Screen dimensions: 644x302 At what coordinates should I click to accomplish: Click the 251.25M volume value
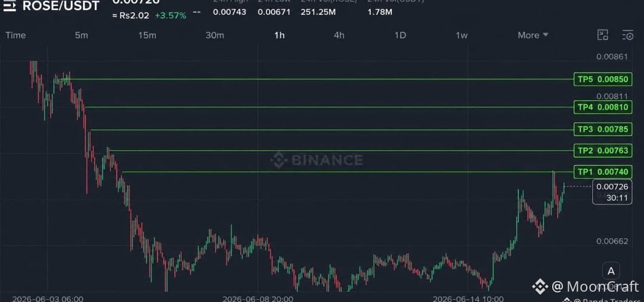318,13
